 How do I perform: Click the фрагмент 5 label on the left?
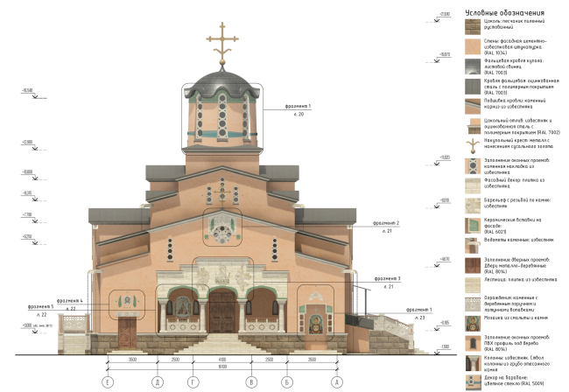pyautogui.click(x=40, y=307)
